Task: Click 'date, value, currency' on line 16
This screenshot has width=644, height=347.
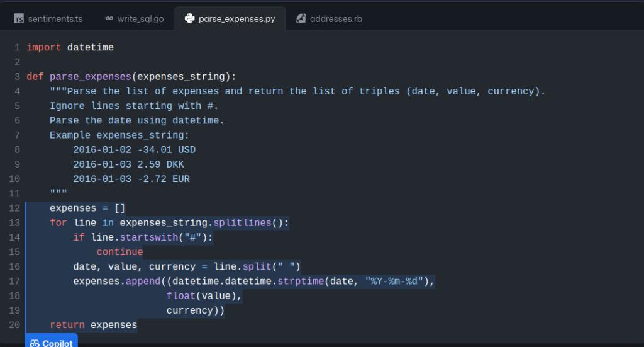Action: coord(135,267)
